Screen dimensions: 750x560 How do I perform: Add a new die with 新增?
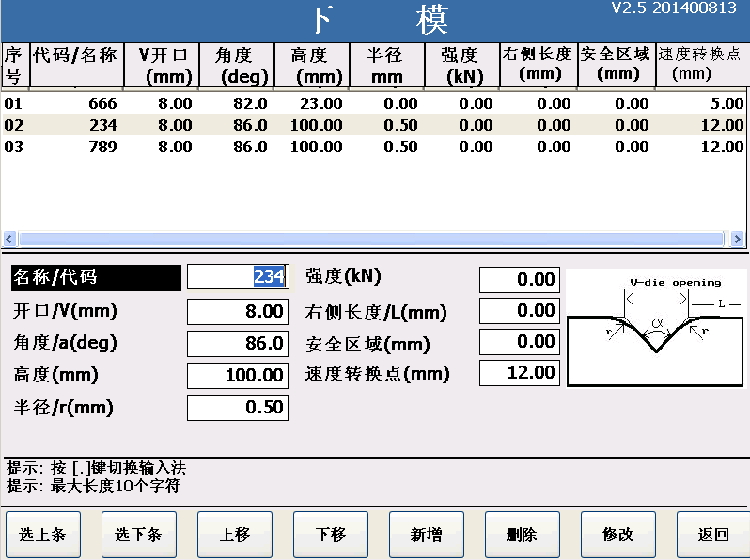point(426,535)
